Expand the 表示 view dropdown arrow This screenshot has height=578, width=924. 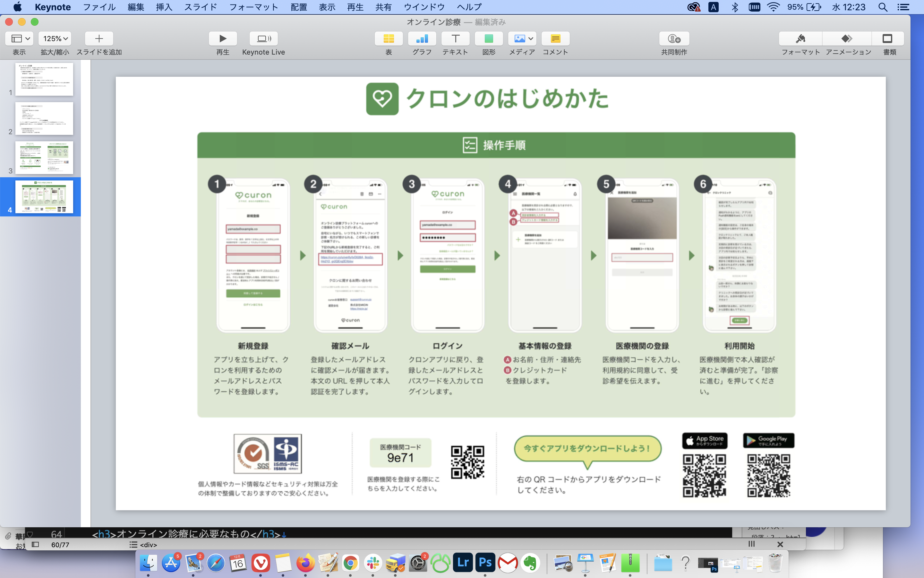pyautogui.click(x=28, y=39)
